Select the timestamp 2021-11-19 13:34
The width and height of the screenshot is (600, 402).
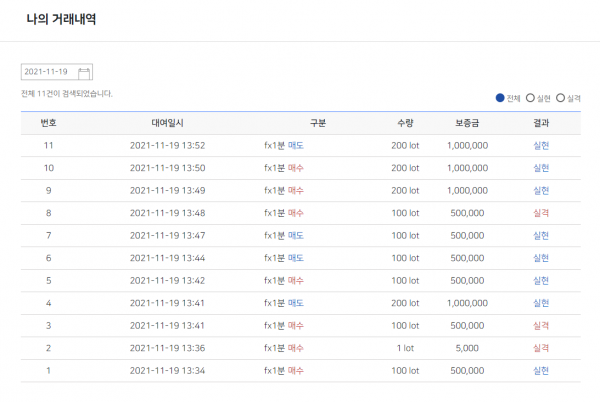tap(168, 371)
